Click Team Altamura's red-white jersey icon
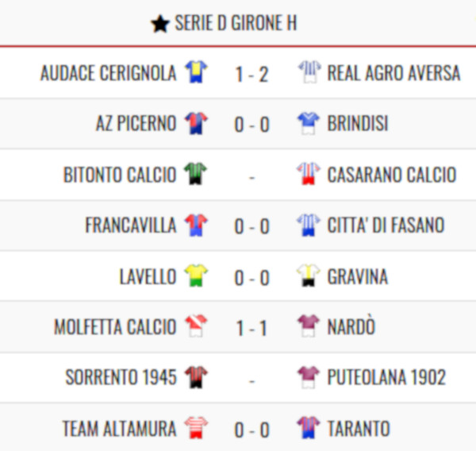Screen dimensions: 476x451 (x=196, y=428)
